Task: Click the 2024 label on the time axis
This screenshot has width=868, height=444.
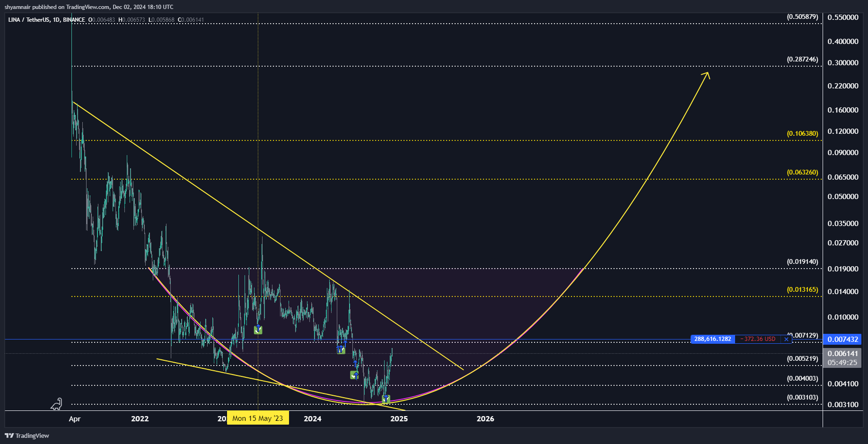Action: [313, 418]
